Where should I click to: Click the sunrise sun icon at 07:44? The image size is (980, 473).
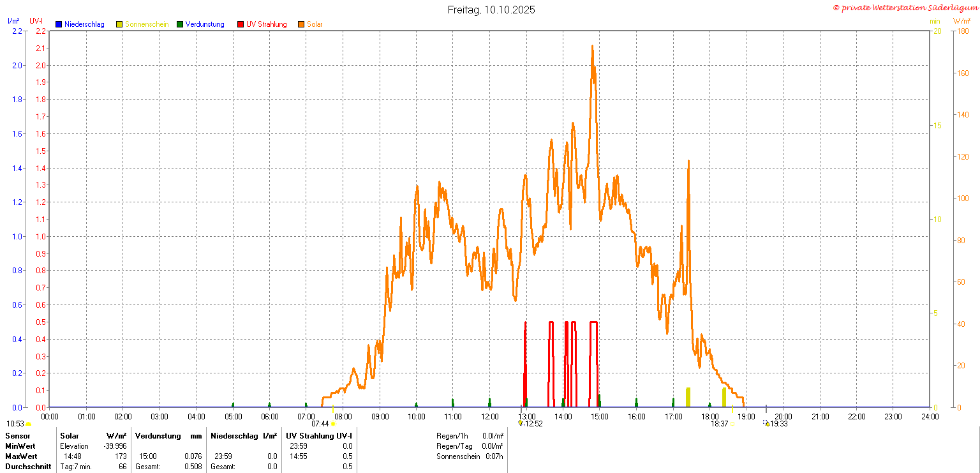333,424
